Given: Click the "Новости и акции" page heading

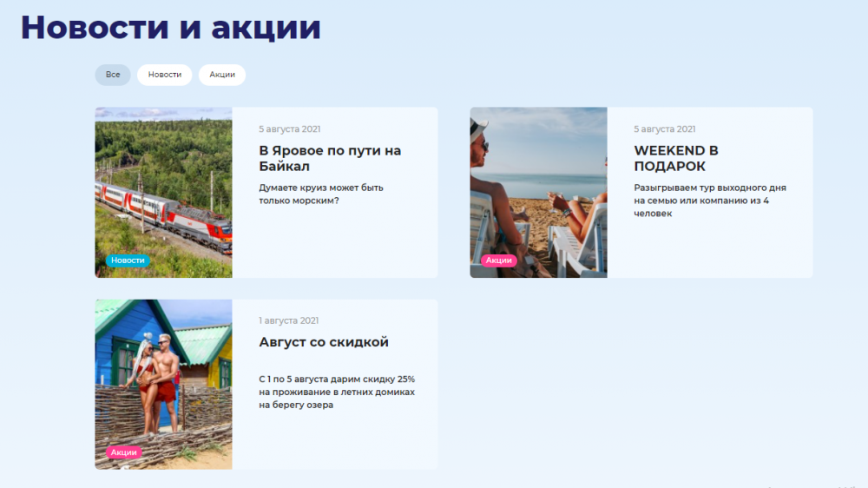Looking at the screenshot, I should point(171,28).
